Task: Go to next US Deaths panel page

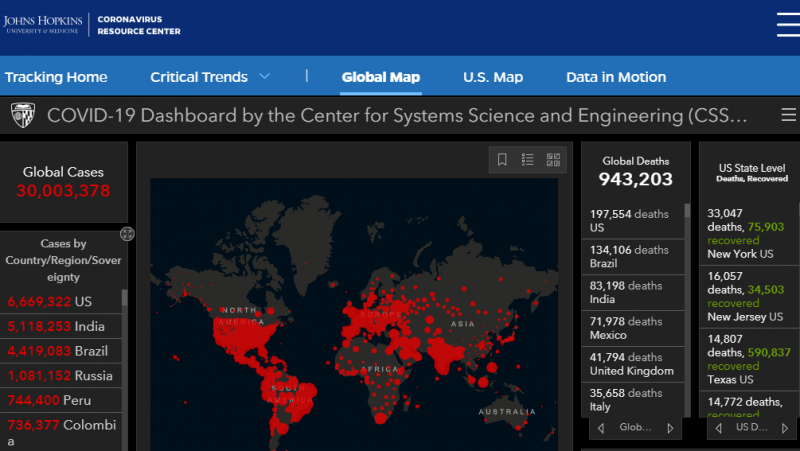Action: pos(785,429)
